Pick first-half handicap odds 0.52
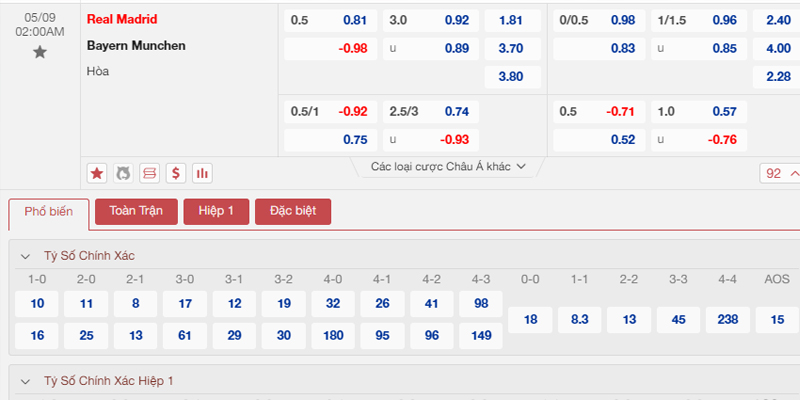The width and height of the screenshot is (800, 400). coord(599,140)
